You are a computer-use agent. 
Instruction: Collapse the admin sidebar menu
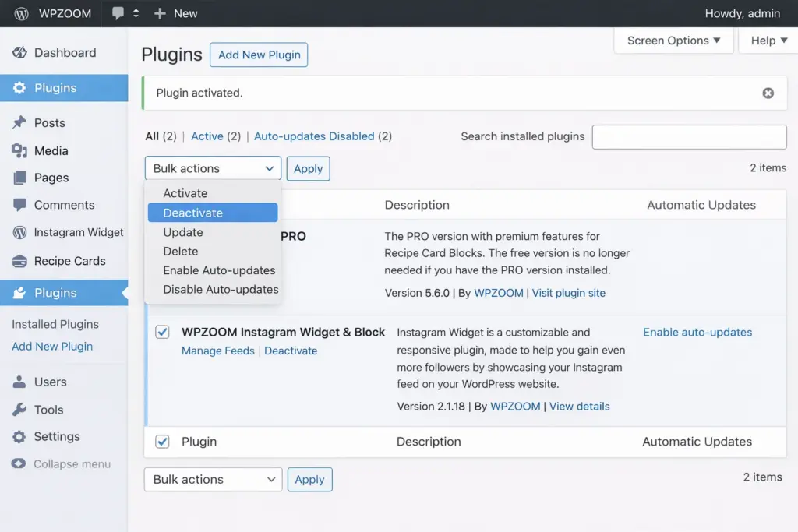click(62, 464)
